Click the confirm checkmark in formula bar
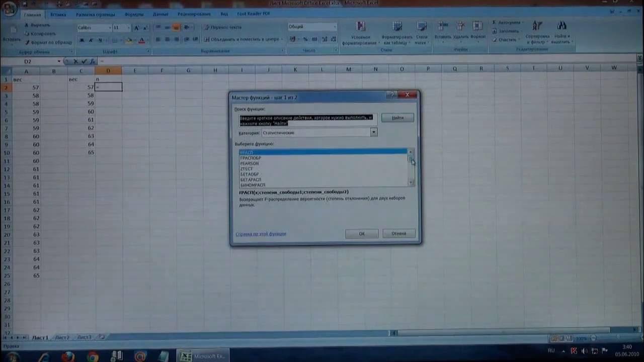 pos(83,61)
